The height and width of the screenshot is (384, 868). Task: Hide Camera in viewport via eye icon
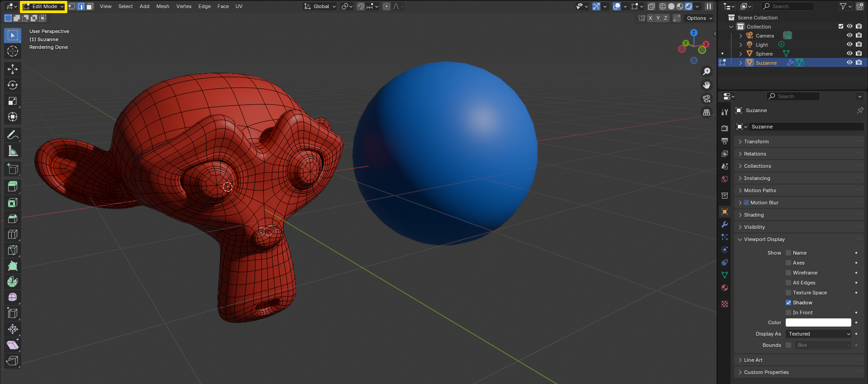849,35
